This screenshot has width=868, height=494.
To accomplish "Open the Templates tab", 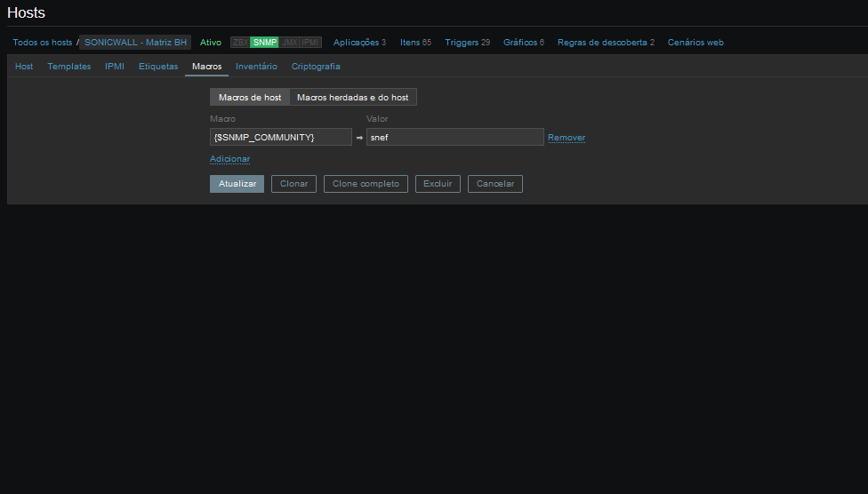I will coord(69,67).
